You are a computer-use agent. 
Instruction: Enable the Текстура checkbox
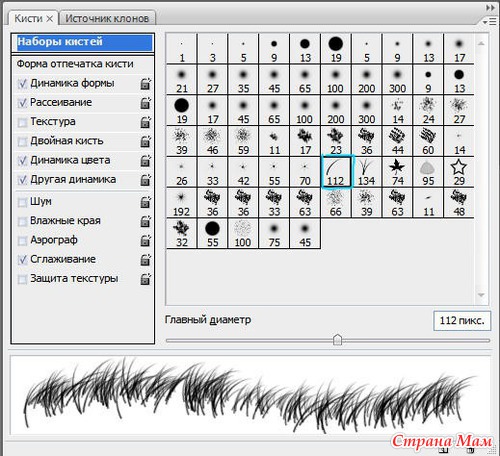[22, 123]
